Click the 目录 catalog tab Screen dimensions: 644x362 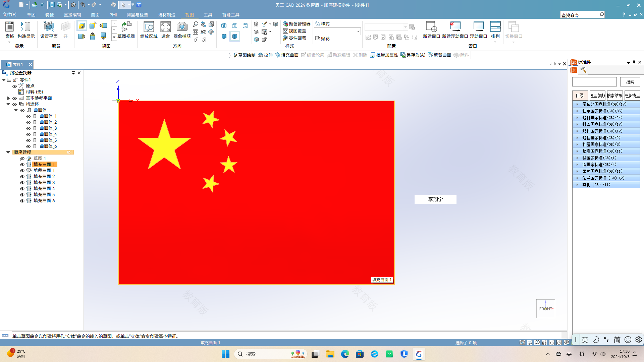point(580,96)
